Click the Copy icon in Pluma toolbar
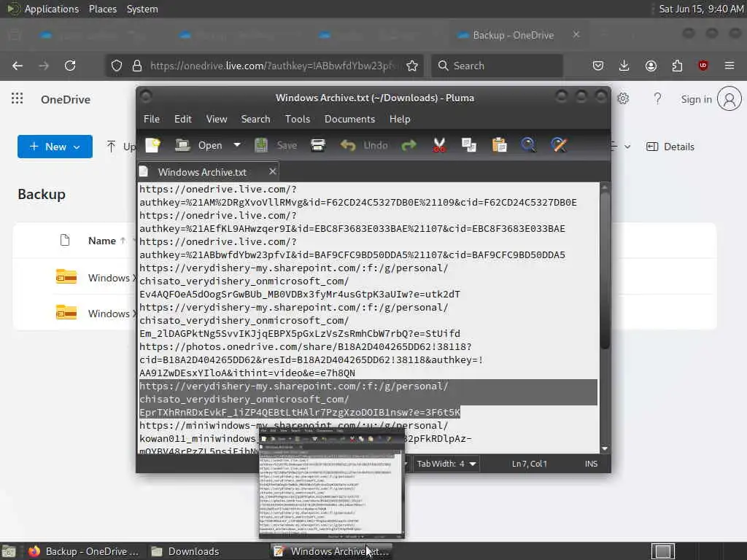Image resolution: width=747 pixels, height=560 pixels. click(469, 145)
